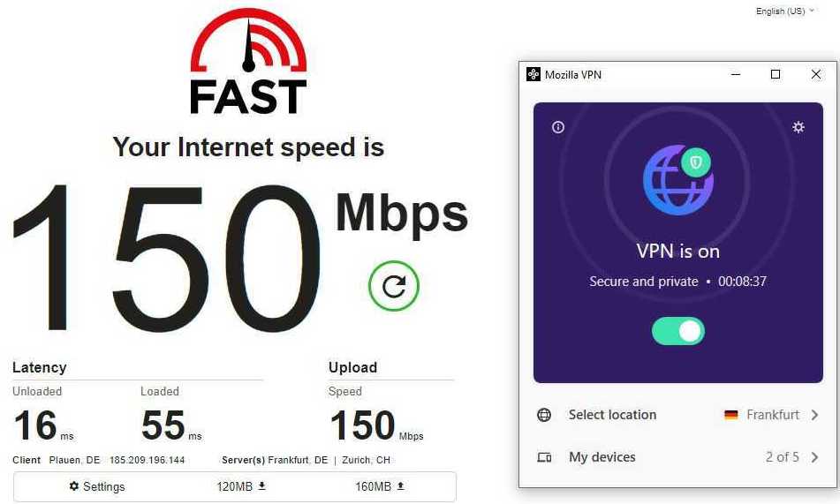Click the 150 Mbps speed result number
The width and height of the screenshot is (840, 504).
tap(166, 257)
